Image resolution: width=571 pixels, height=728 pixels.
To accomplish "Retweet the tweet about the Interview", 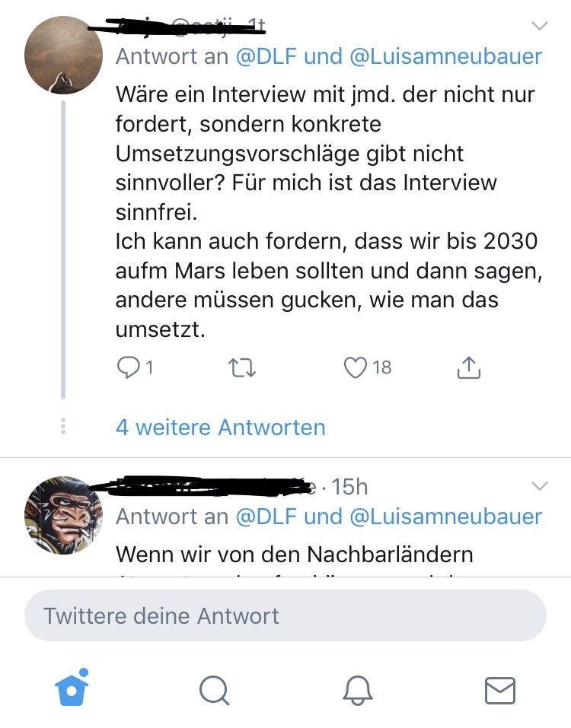I will pos(243,368).
